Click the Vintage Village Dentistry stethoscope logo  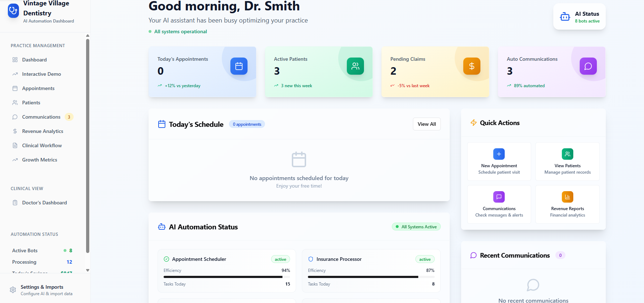[x=13, y=11]
